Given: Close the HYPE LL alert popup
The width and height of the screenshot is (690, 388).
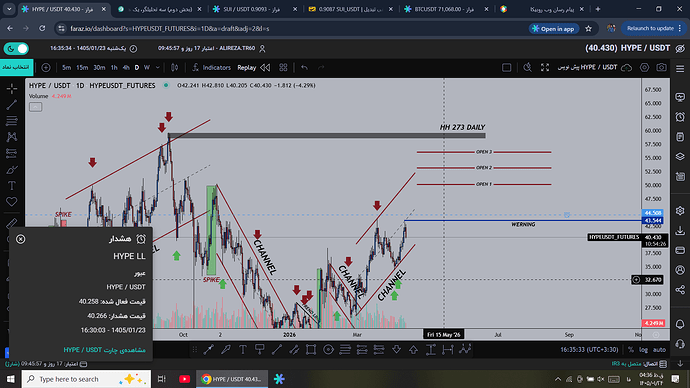Looking at the screenshot, I should tap(21, 239).
